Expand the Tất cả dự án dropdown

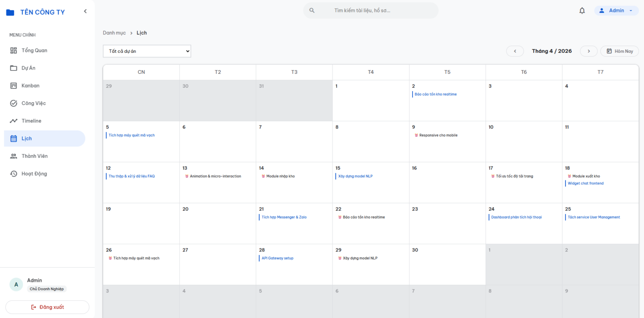click(x=147, y=51)
